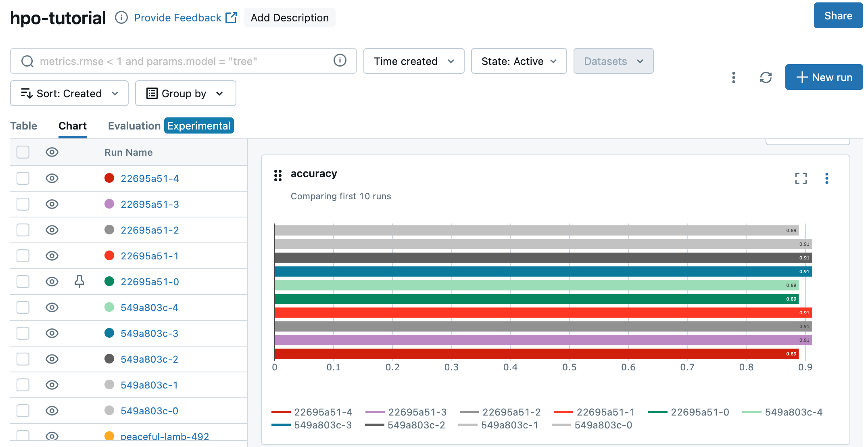Click the accuracy chart drag handle
Image resolution: width=868 pixels, height=447 pixels.
[278, 175]
